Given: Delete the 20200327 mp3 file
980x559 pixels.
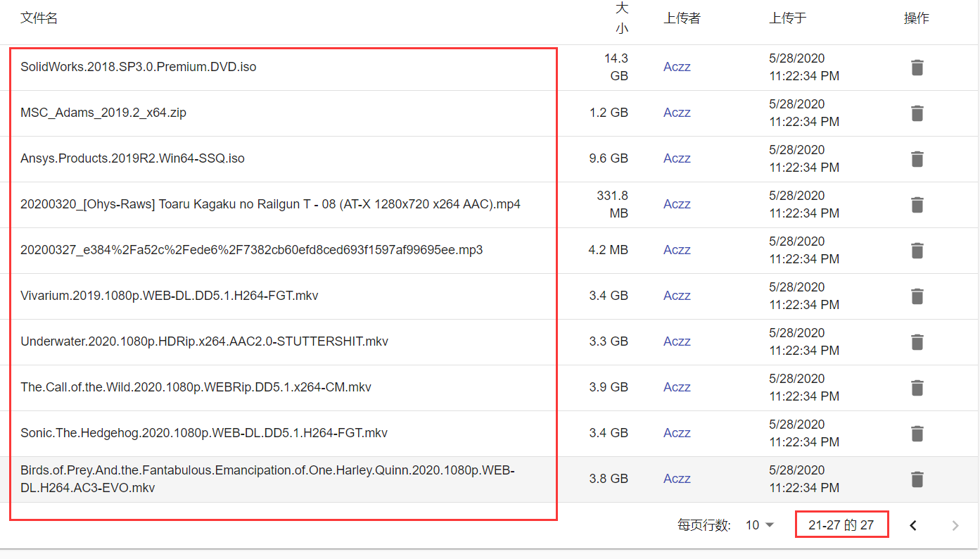Looking at the screenshot, I should click(917, 250).
